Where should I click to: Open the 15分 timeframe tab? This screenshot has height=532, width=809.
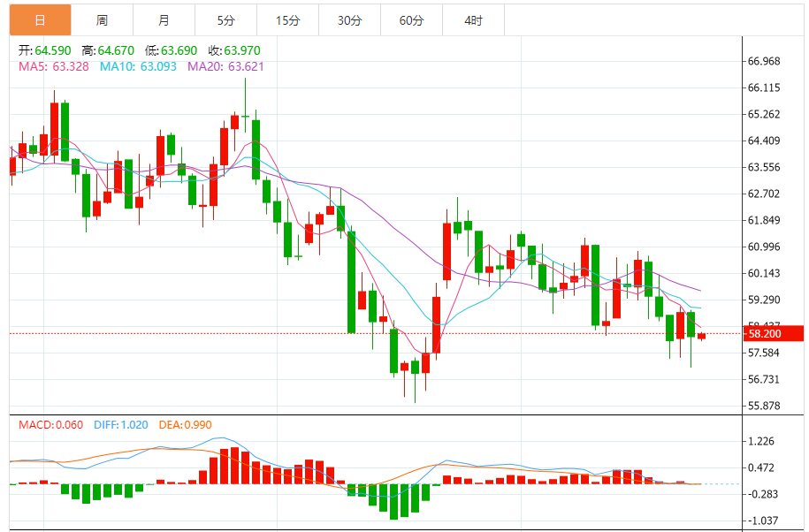pyautogui.click(x=288, y=20)
